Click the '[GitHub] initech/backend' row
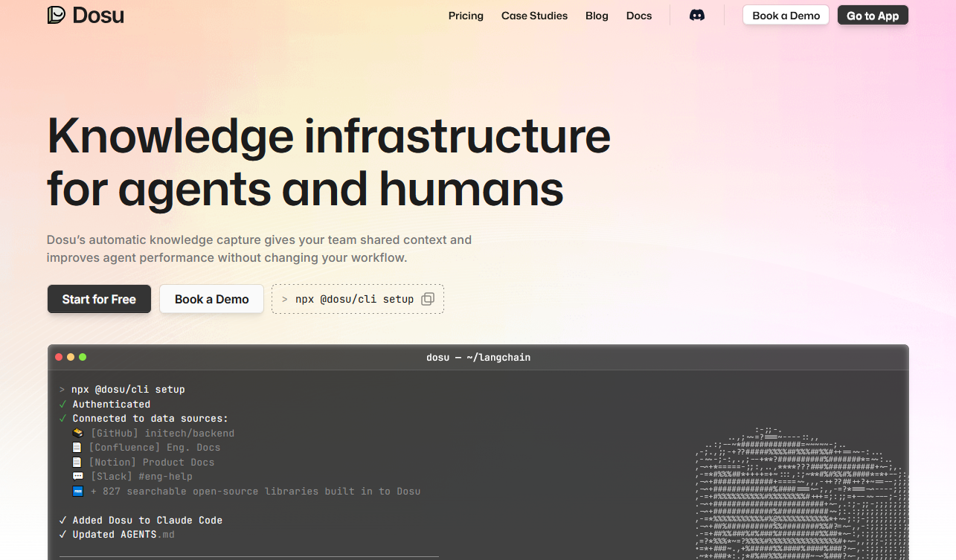Viewport: 956px width, 560px height. pos(153,433)
